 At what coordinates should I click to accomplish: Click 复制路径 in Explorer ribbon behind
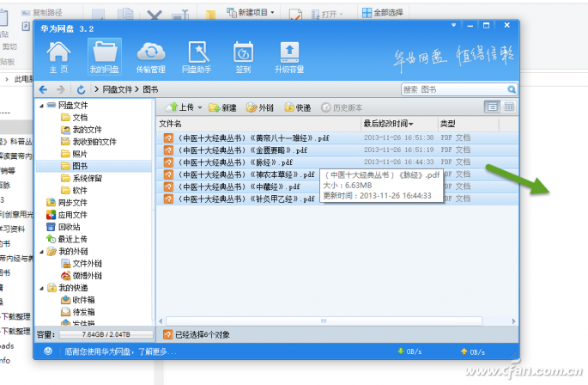pyautogui.click(x=42, y=13)
